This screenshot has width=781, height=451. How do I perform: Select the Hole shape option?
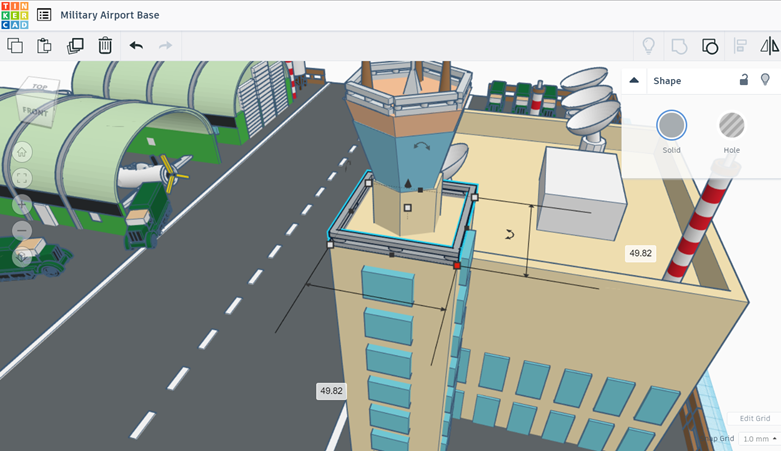(732, 125)
